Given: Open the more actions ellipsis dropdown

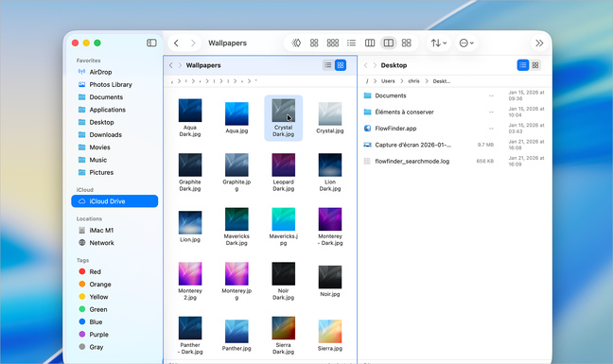Looking at the screenshot, I should (x=466, y=43).
